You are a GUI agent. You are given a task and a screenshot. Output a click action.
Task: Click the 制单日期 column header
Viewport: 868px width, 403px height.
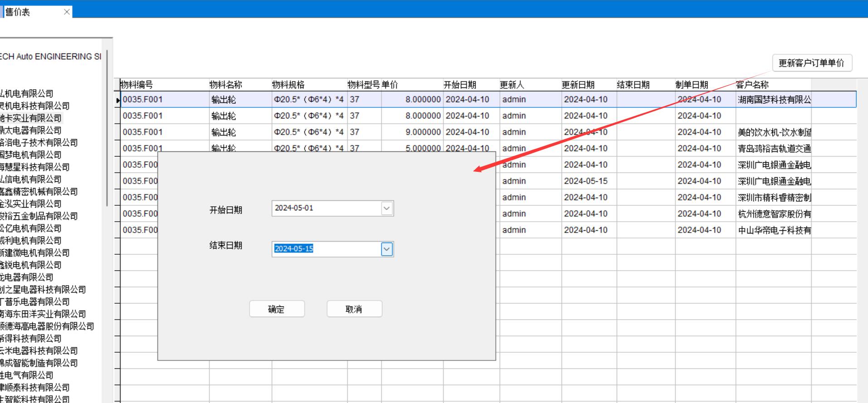[x=691, y=85]
